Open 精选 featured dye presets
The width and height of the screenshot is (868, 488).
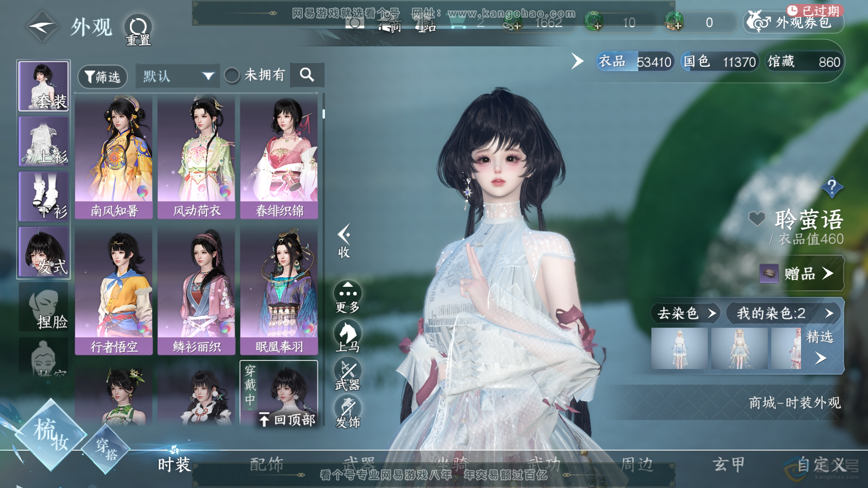(820, 347)
